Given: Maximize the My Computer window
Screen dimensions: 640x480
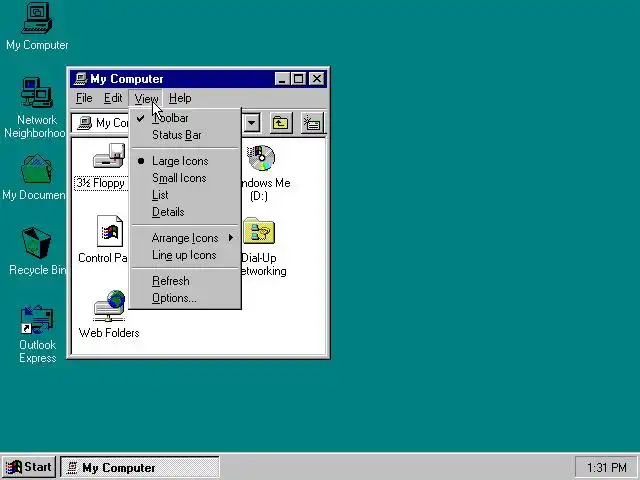Looking at the screenshot, I should click(298, 79).
